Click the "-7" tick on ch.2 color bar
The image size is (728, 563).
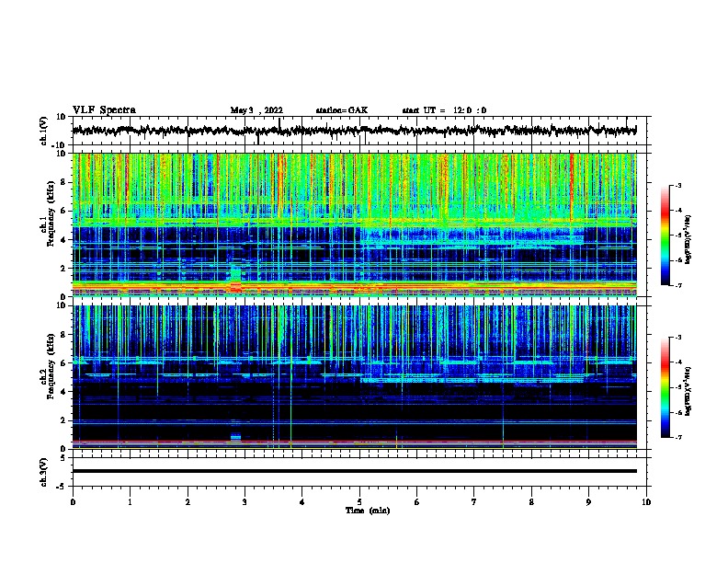pos(678,437)
